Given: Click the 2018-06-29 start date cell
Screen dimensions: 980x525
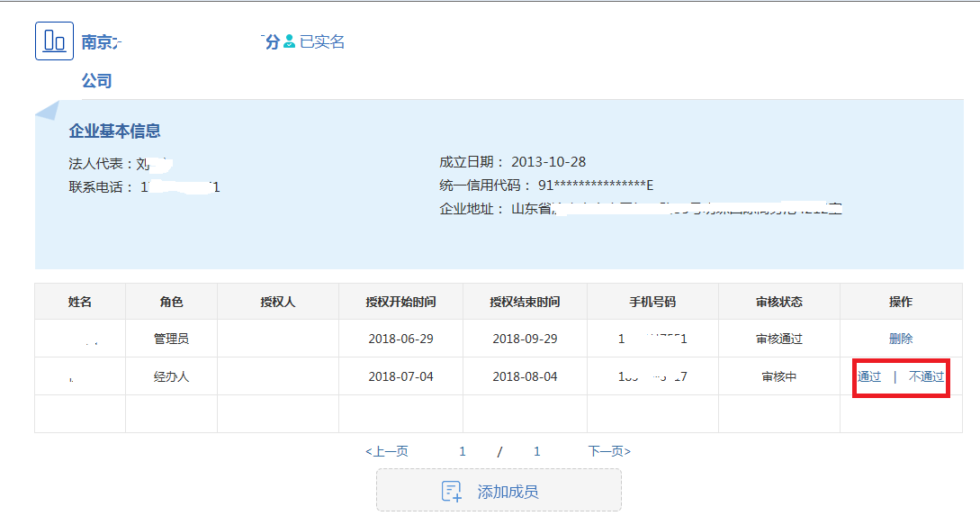Looking at the screenshot, I should pos(400,339).
